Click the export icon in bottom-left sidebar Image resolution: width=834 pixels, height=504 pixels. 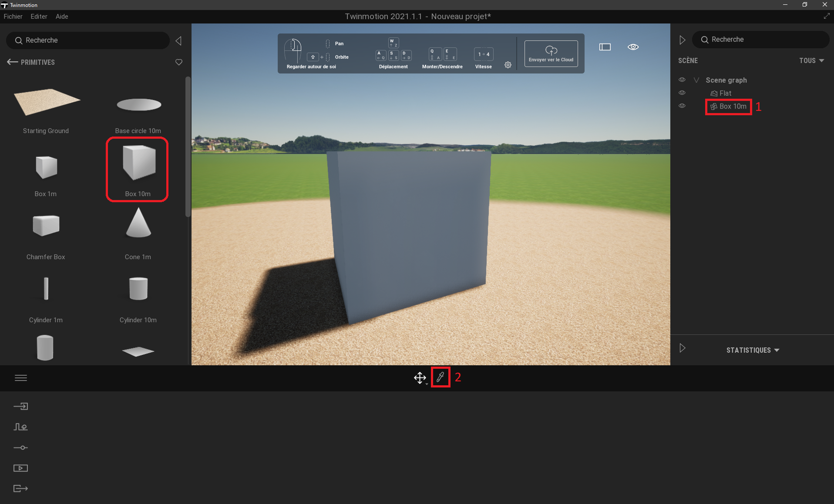20,488
